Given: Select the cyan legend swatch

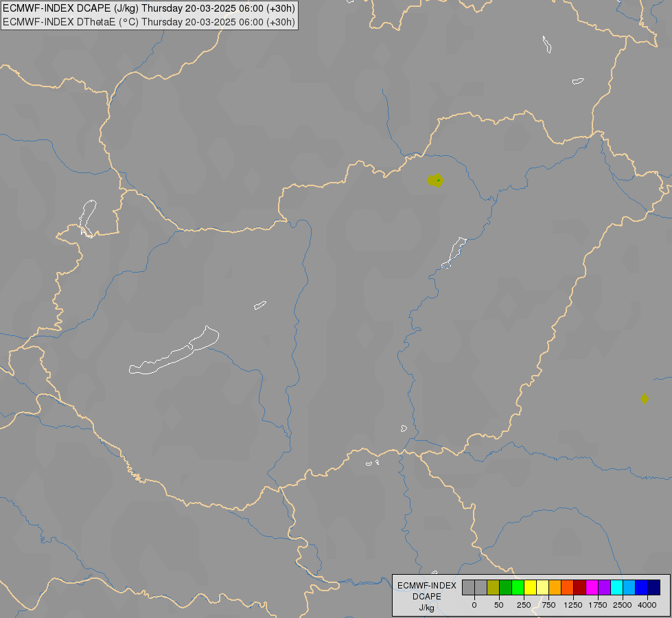Looking at the screenshot, I should (616, 588).
